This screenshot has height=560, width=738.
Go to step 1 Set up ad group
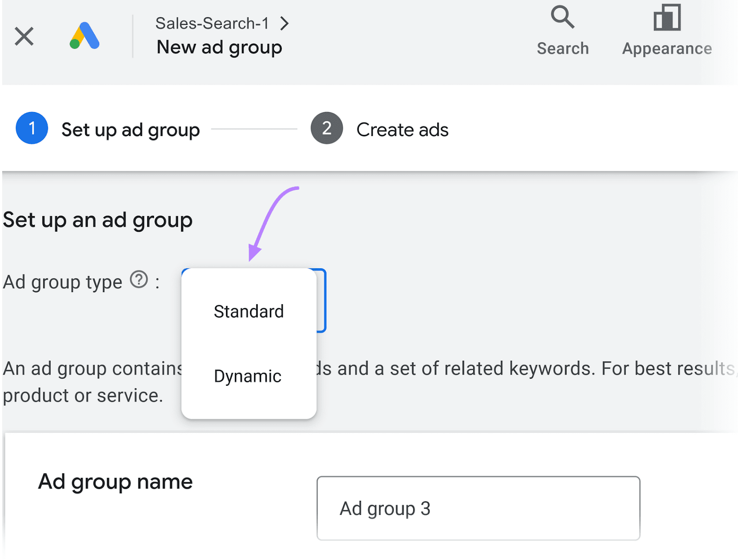(108, 129)
